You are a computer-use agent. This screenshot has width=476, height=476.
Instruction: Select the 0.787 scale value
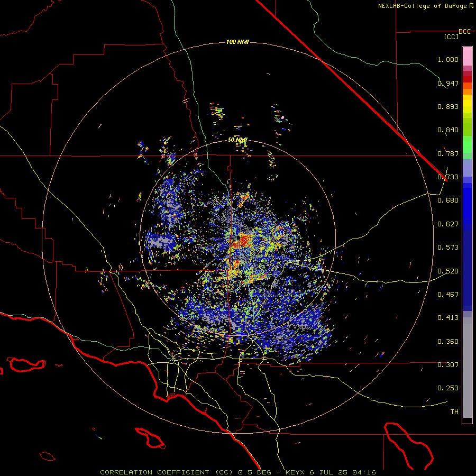pos(448,153)
